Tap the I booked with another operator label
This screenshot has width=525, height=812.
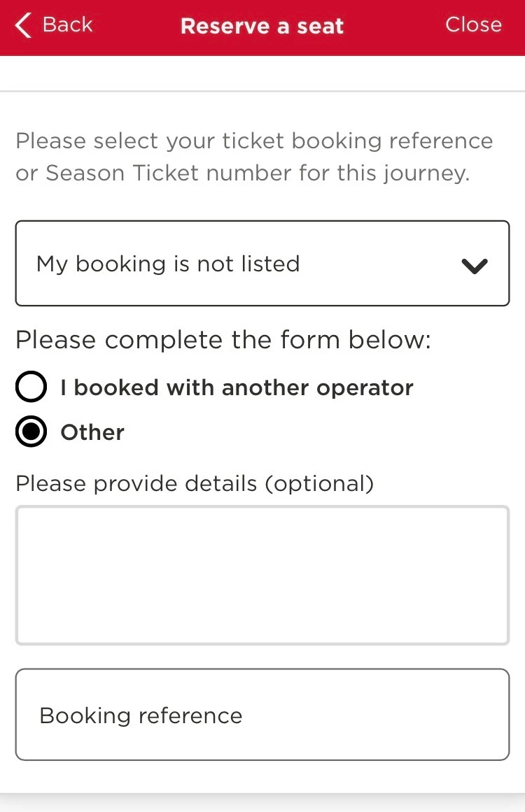click(237, 387)
